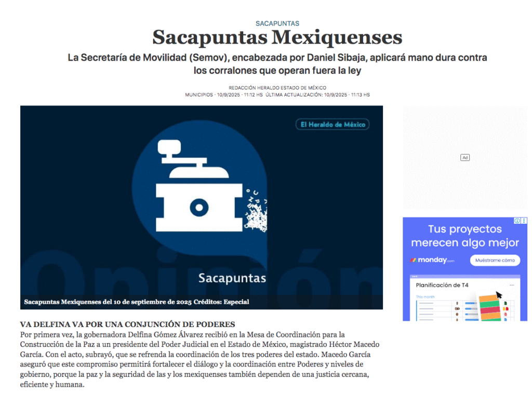
Task: Click the Muéstrame cómo button
Action: click(x=495, y=260)
